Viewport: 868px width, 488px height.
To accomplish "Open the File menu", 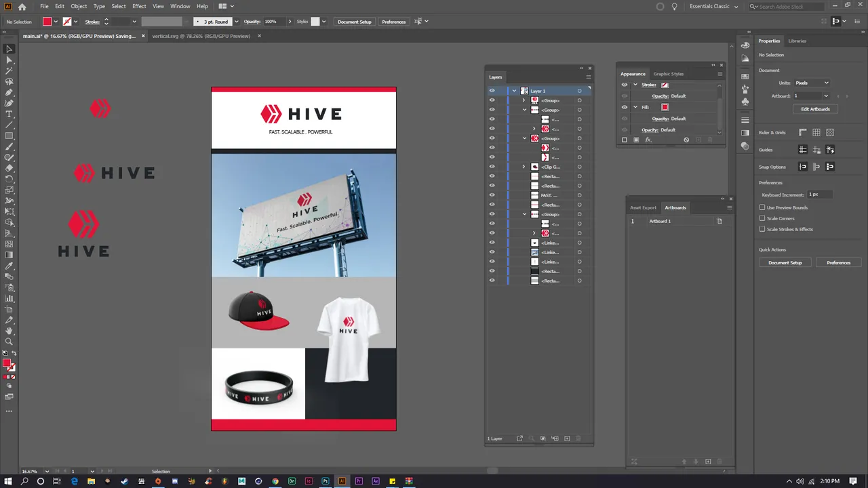I will 44,7.
